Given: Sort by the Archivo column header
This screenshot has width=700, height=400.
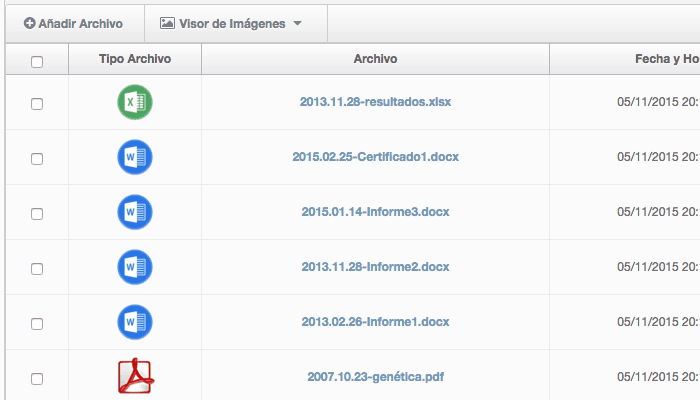Looking at the screenshot, I should coord(375,59).
